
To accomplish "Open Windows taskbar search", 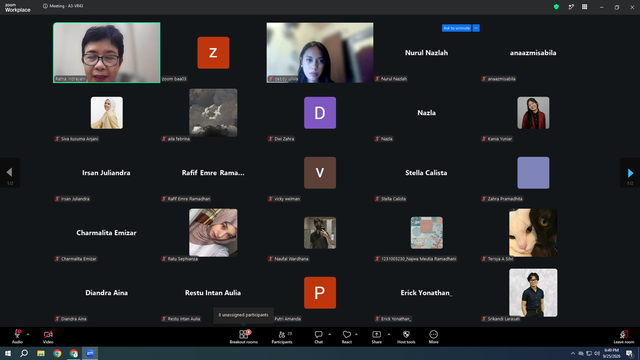I will tap(24, 353).
